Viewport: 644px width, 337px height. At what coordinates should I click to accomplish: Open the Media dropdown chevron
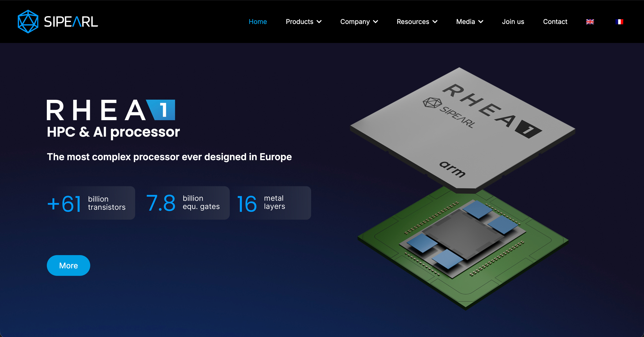click(x=481, y=22)
